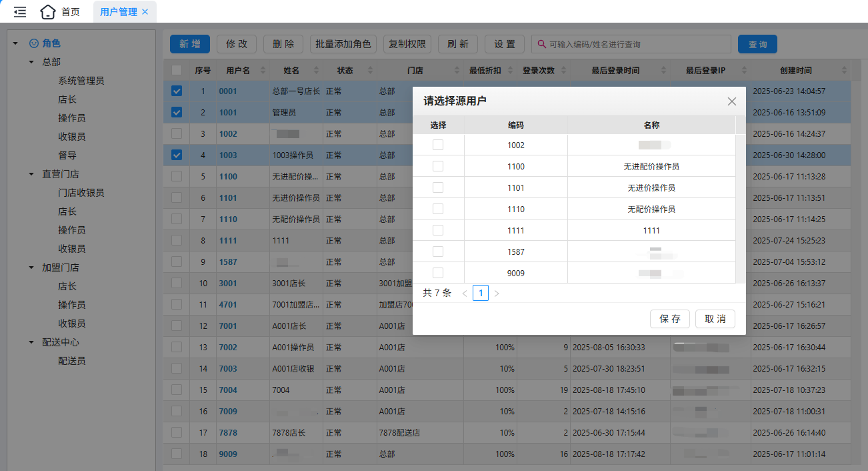The image size is (868, 471).
Task: Tick checkbox for code 1101 in dialog
Action: click(438, 187)
